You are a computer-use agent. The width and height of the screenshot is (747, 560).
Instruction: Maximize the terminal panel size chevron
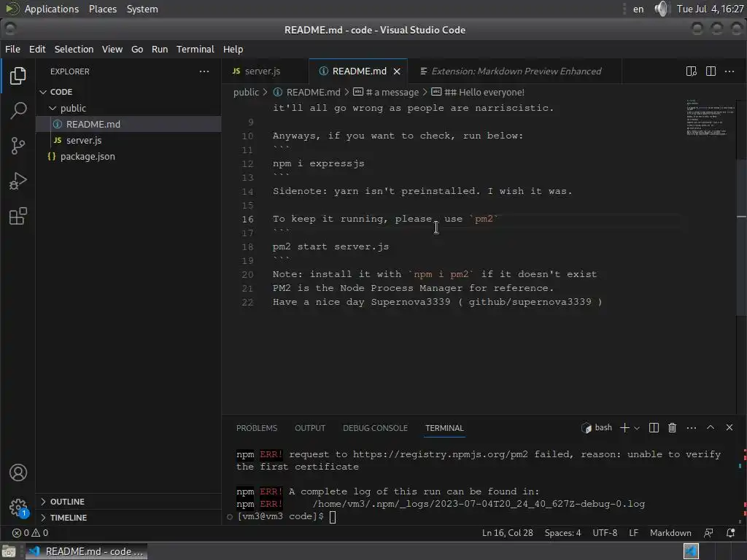(711, 427)
